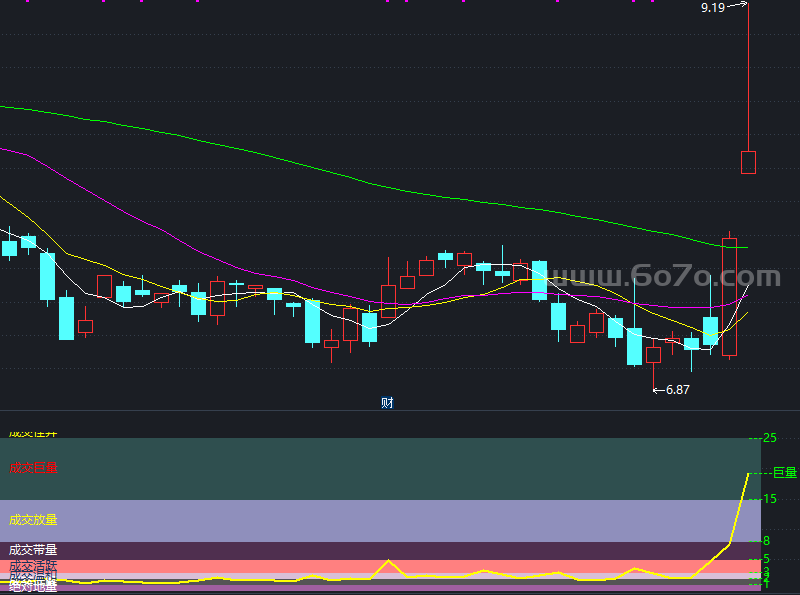The image size is (800, 595).
Task: Select the candlestick with the 6.87 low
Action: tap(654, 355)
